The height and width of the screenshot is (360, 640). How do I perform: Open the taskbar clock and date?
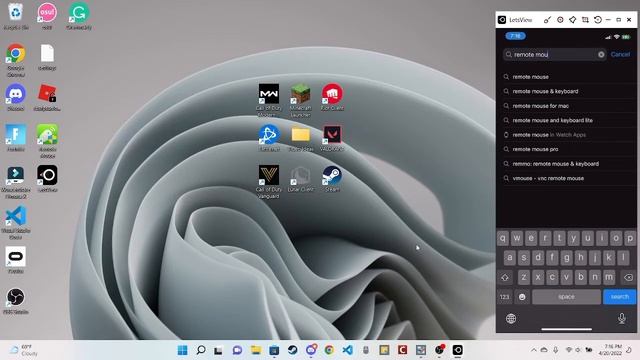(x=611, y=350)
